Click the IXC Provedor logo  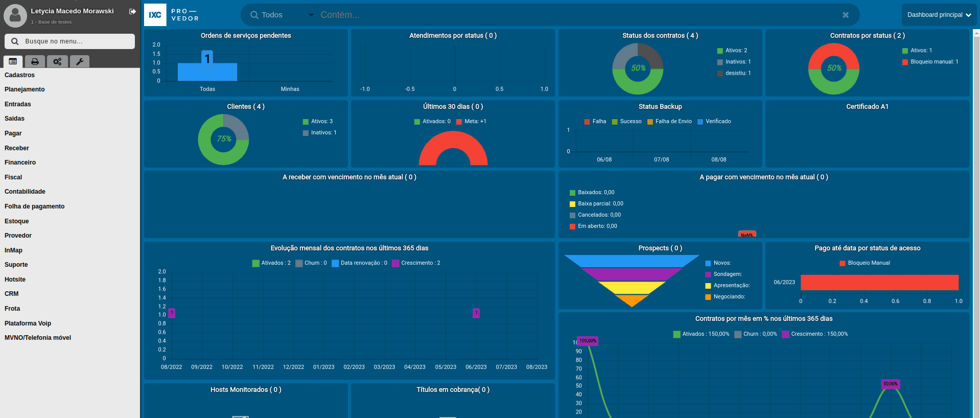[x=172, y=15]
